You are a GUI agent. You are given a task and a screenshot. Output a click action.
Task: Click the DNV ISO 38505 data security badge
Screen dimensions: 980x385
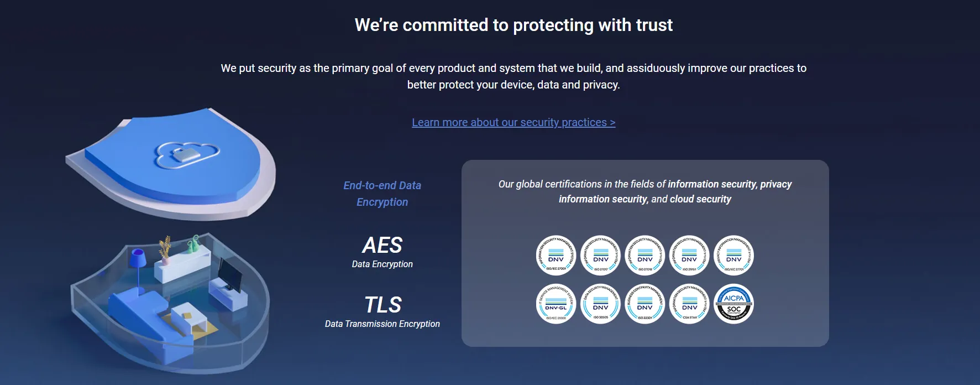tap(601, 304)
